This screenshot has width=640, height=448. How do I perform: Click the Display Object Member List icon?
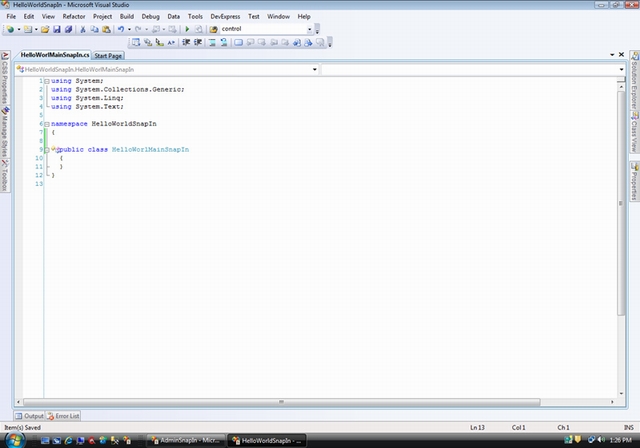(136, 42)
